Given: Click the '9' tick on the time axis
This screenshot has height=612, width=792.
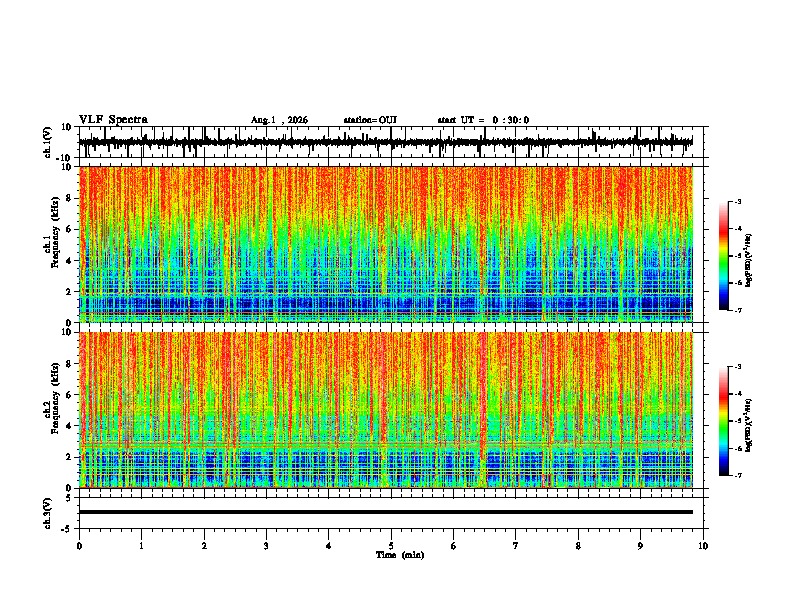Looking at the screenshot, I should click(x=640, y=546).
